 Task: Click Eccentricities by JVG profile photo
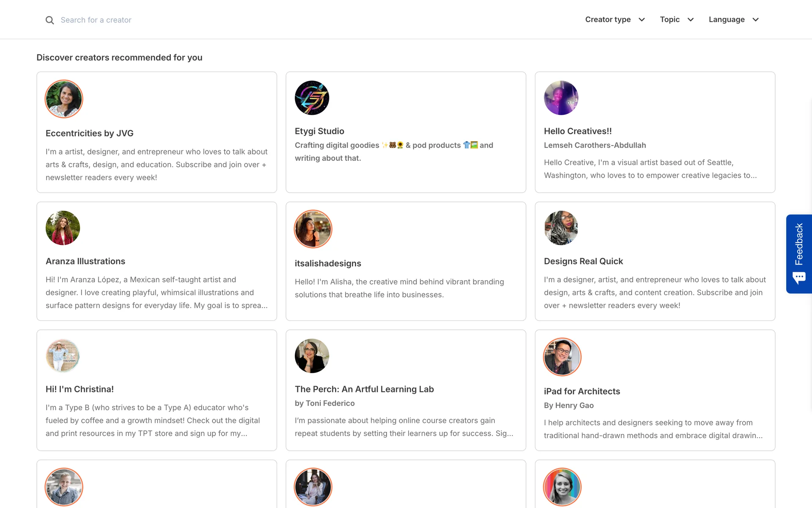click(x=64, y=99)
